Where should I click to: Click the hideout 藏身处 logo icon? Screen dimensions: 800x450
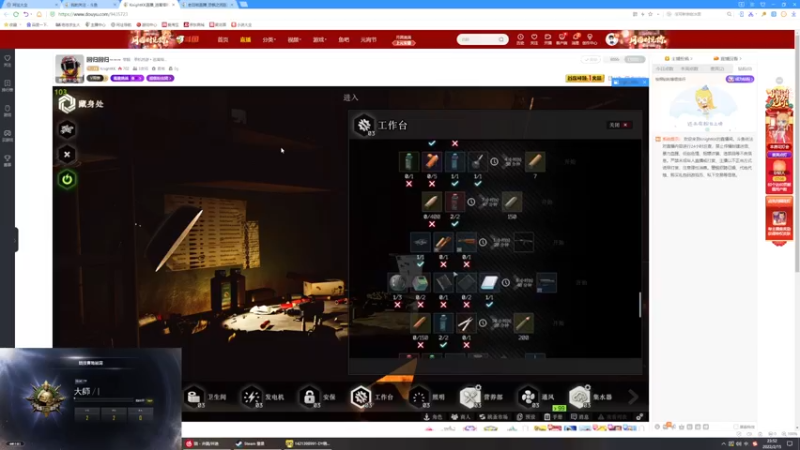[x=67, y=104]
